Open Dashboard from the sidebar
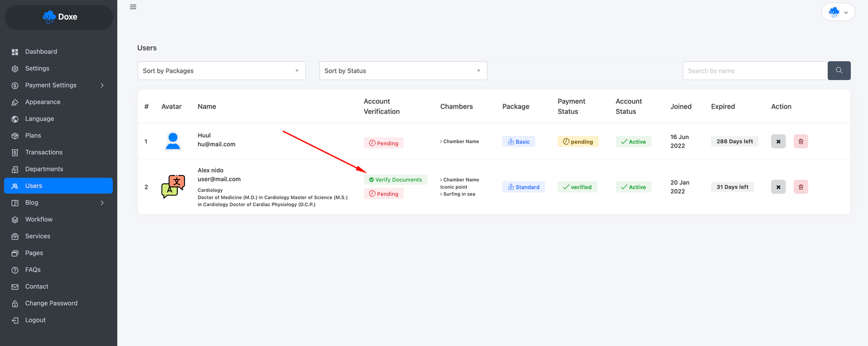This screenshot has width=868, height=346. pyautogui.click(x=41, y=52)
